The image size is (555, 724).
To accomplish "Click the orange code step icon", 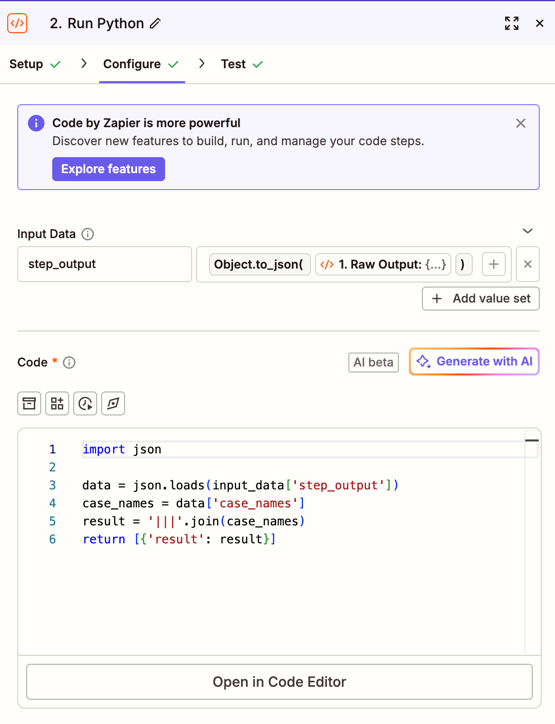I will pos(18,23).
